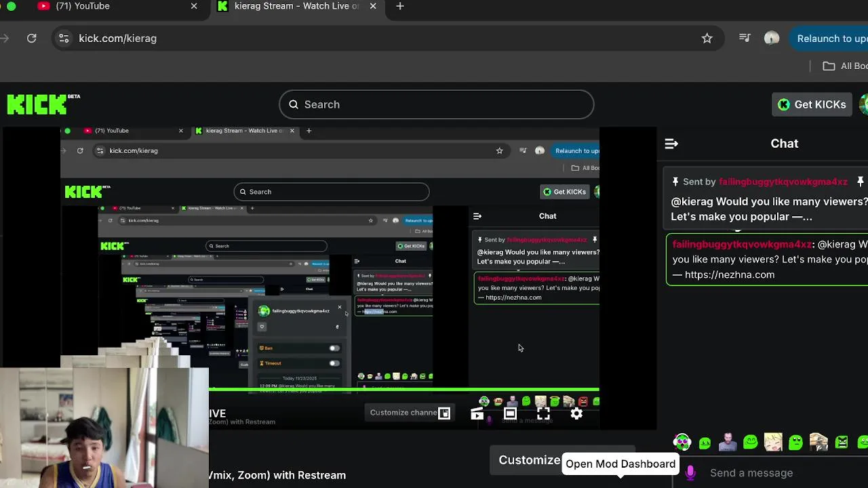
Task: Close the kierag Stream tab
Action: pos(373,6)
